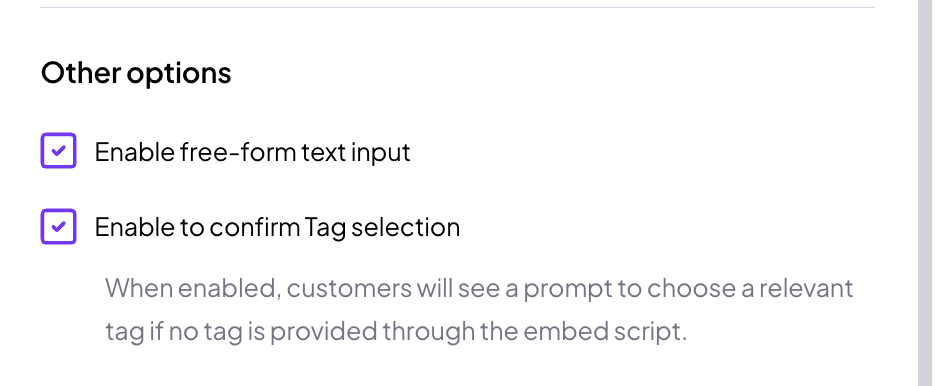Uncheck the free-form text input checkbox
Image resolution: width=950 pixels, height=386 pixels.
(58, 151)
